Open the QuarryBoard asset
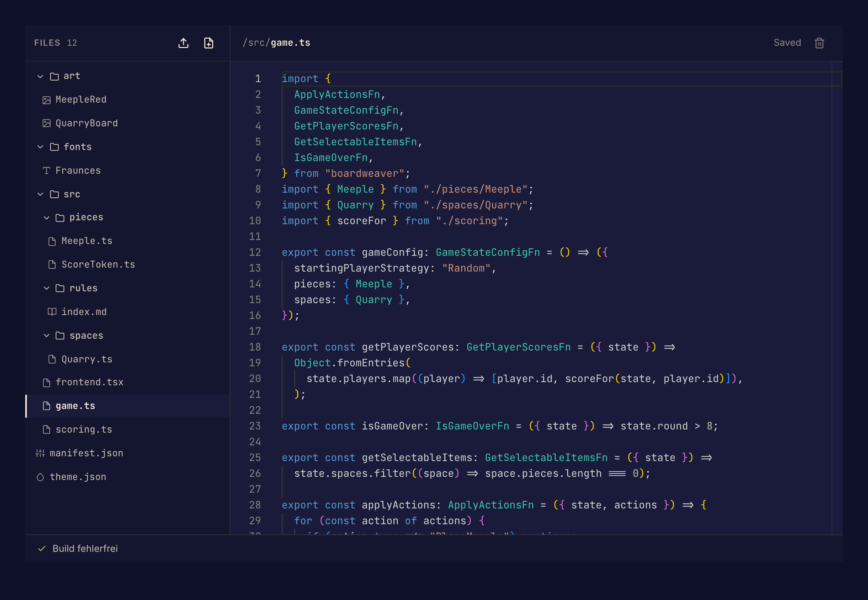The height and width of the screenshot is (600, 868). pyautogui.click(x=128, y=123)
